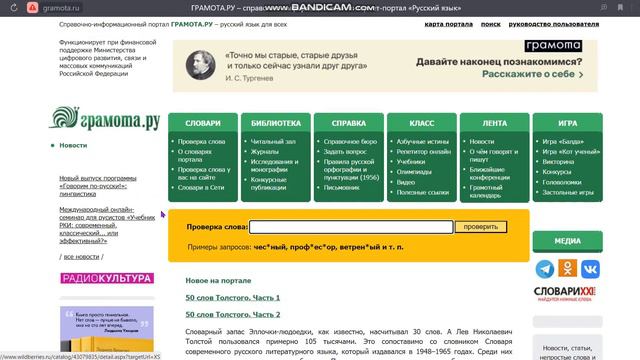Open Игра «Балда» item

pyautogui.click(x=563, y=142)
